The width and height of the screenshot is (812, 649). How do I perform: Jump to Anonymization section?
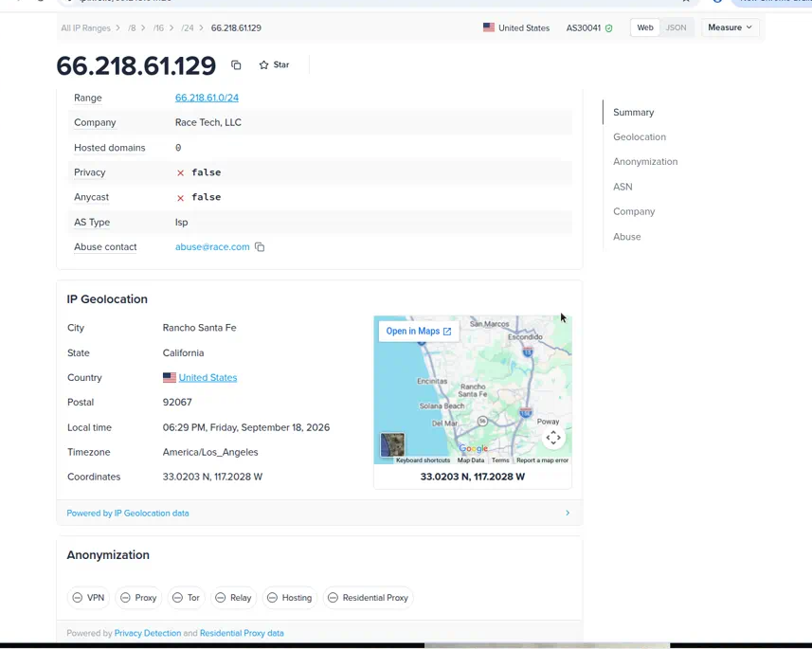[645, 162]
